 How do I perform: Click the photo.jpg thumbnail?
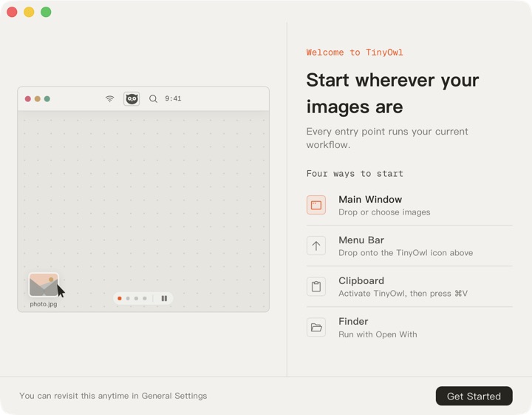44,285
